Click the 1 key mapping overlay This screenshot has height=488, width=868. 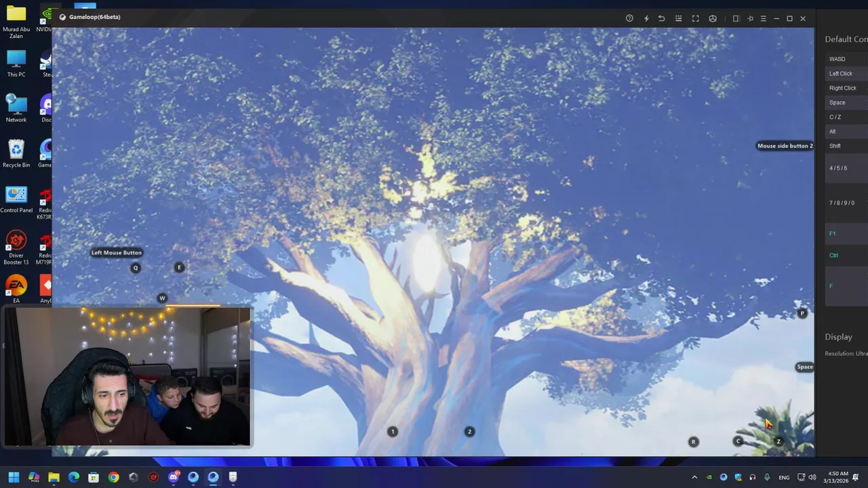coord(392,432)
